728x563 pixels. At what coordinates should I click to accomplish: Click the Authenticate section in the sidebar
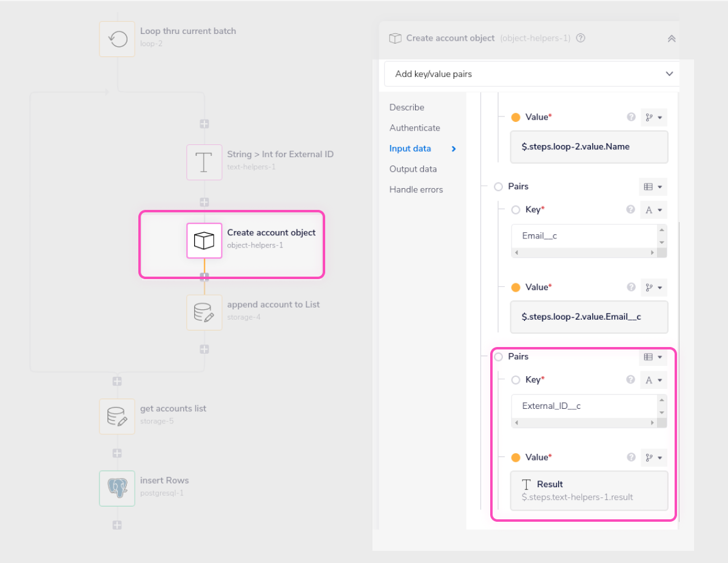point(414,128)
